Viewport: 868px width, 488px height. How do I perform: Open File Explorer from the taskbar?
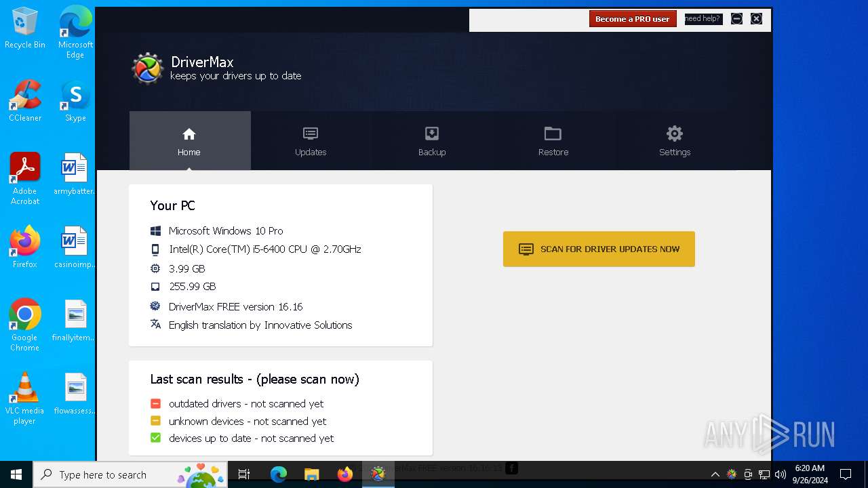tap(312, 474)
